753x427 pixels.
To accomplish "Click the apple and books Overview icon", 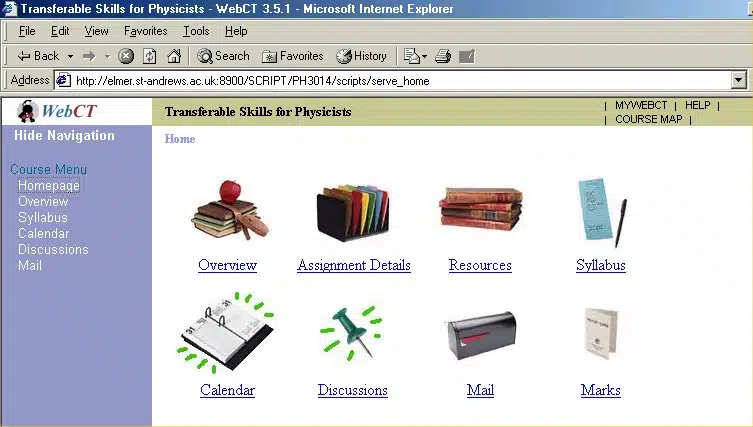I will 227,212.
